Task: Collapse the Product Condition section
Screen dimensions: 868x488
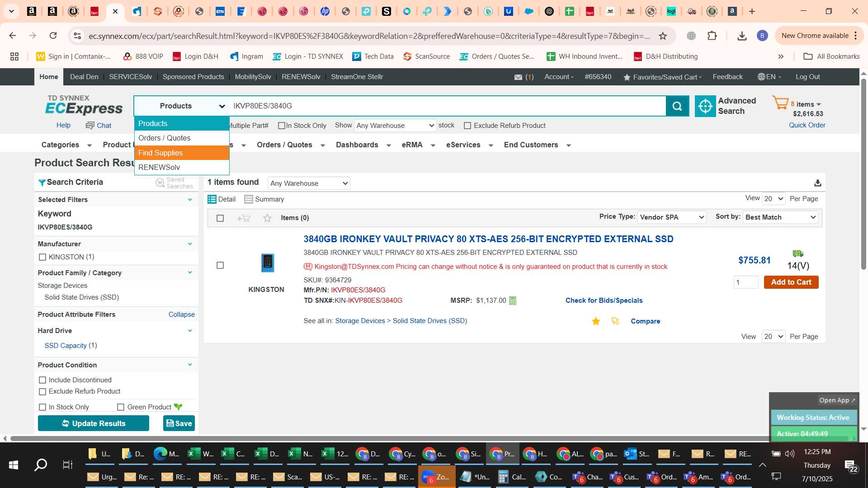Action: pos(190,365)
